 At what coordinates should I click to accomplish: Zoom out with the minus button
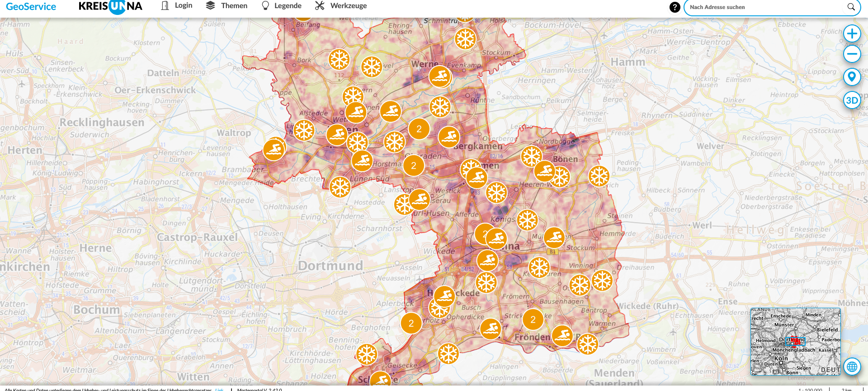(852, 54)
